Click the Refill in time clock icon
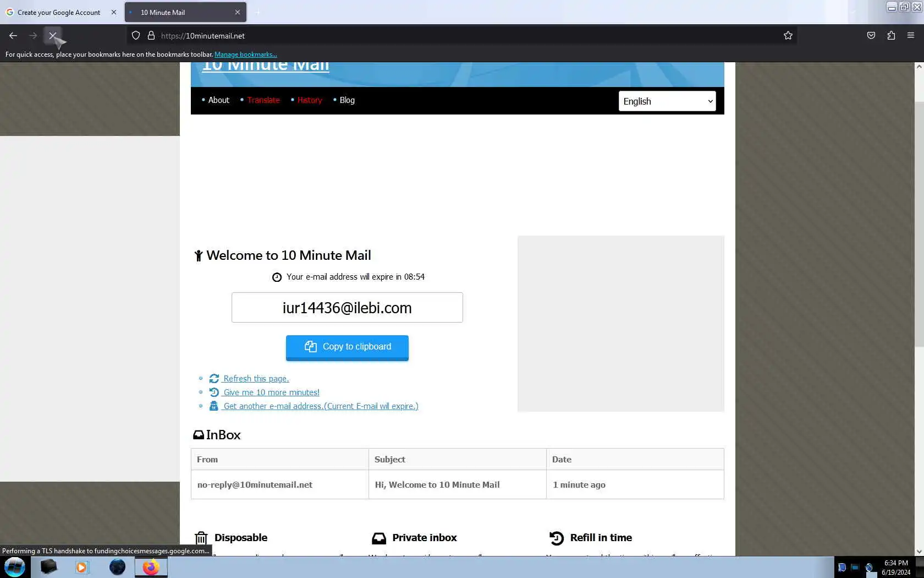Screen dimensions: 924x578 coord(557,538)
